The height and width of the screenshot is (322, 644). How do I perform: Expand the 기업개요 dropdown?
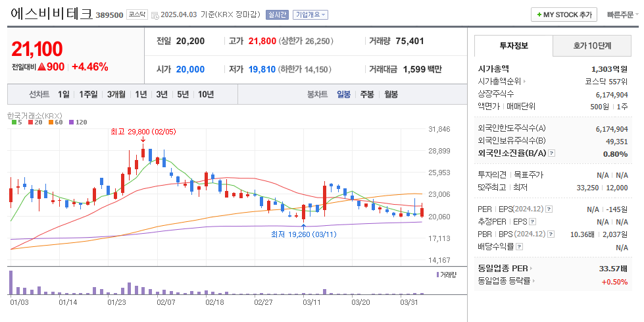click(310, 14)
